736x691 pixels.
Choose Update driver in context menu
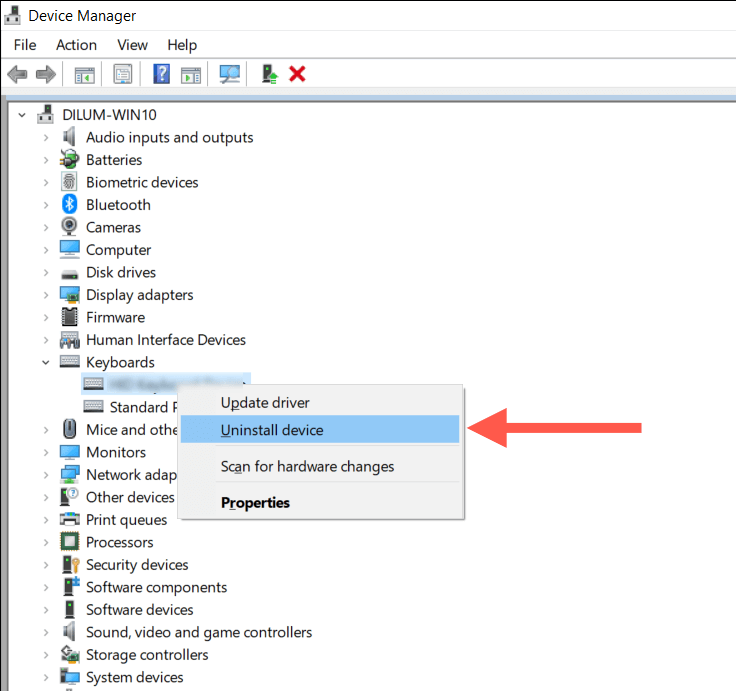320,402
